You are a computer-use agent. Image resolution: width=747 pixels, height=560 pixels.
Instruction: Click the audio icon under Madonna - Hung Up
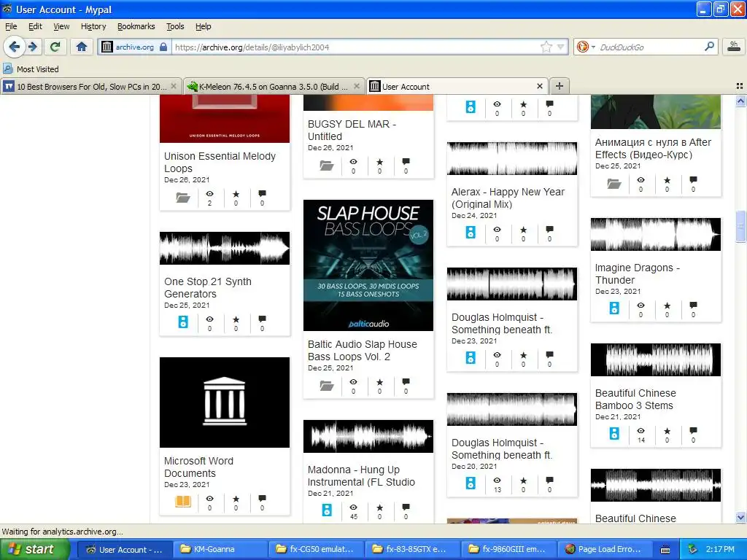[327, 510]
